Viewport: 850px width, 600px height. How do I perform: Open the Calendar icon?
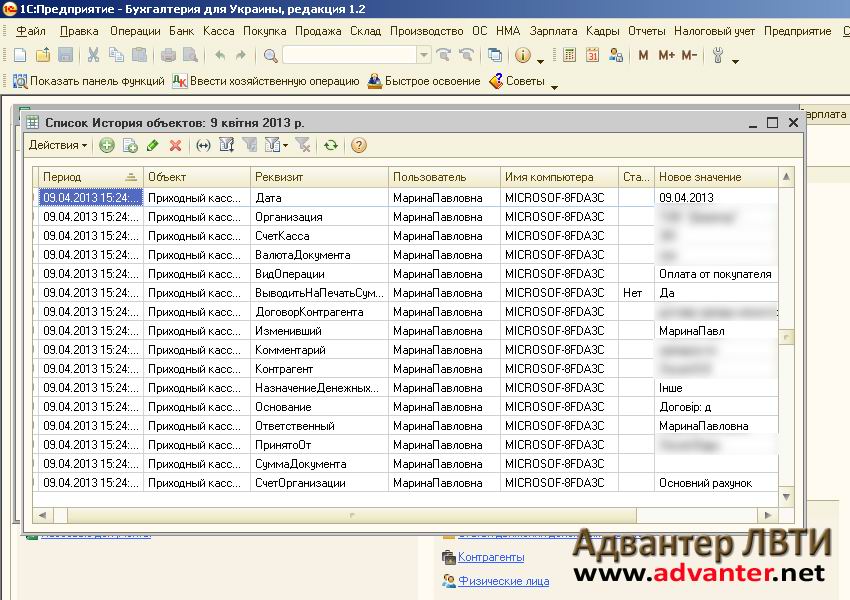tap(593, 55)
